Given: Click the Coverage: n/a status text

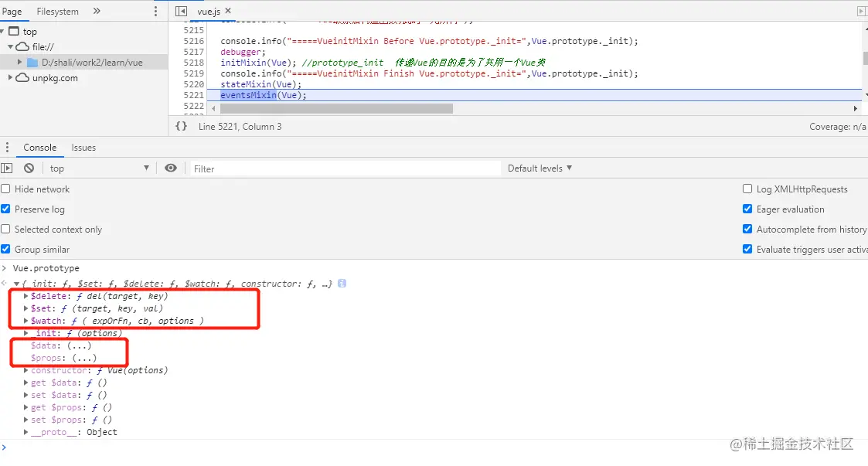Looking at the screenshot, I should 837,126.
